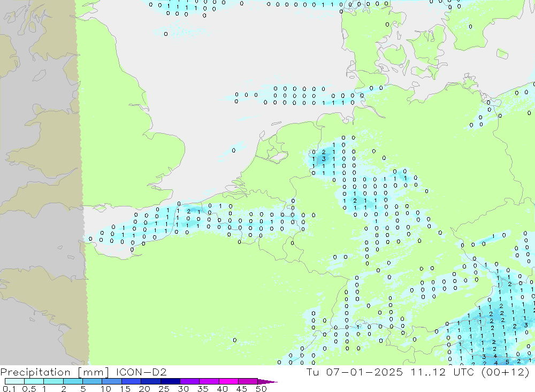This screenshot has height=392, width=535.
Task: Click the 20–25 mm dark blue swatch
Action: click(151, 381)
